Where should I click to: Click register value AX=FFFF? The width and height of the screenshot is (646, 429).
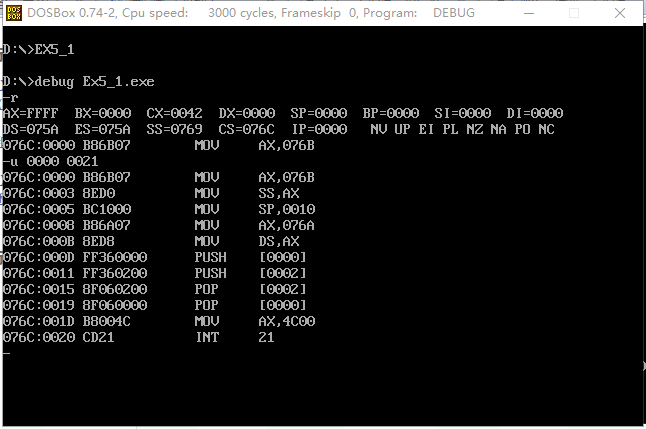click(31, 113)
